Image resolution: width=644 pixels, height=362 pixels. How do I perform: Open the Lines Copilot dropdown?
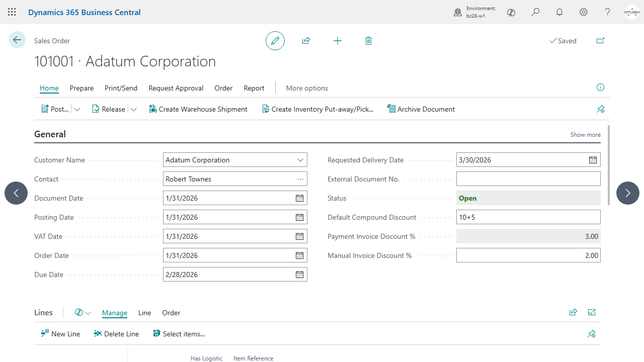[x=83, y=313]
